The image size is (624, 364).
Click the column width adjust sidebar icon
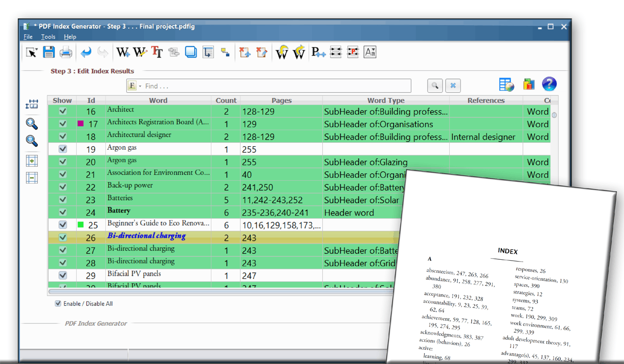click(x=32, y=104)
